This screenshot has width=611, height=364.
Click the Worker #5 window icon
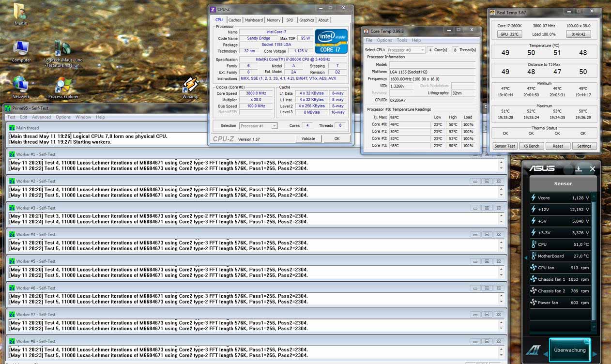[12, 261]
